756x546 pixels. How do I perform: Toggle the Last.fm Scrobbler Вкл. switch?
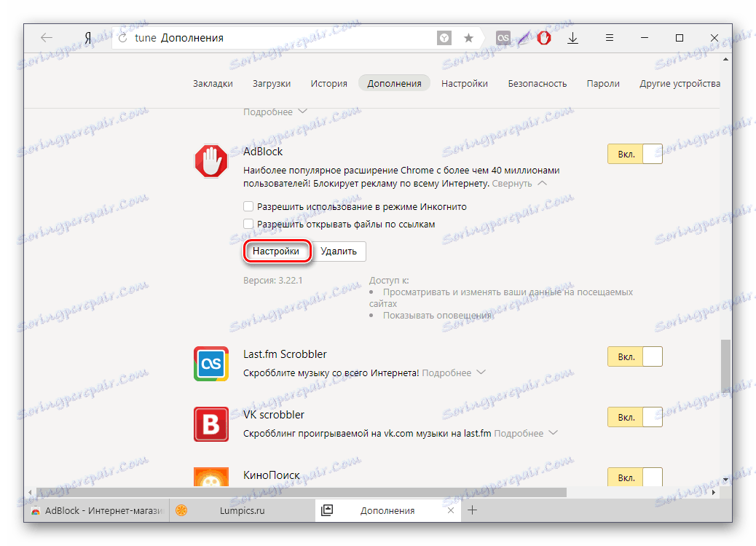click(x=634, y=356)
